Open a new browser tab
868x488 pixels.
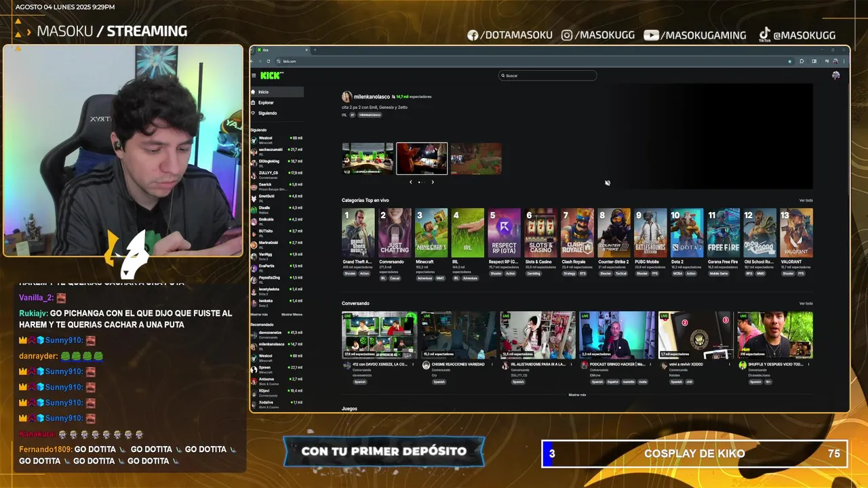pyautogui.click(x=315, y=49)
